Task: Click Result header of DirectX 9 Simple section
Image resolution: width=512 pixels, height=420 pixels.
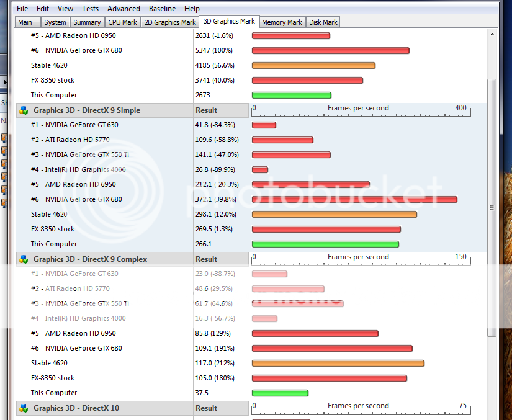Action: tap(207, 110)
